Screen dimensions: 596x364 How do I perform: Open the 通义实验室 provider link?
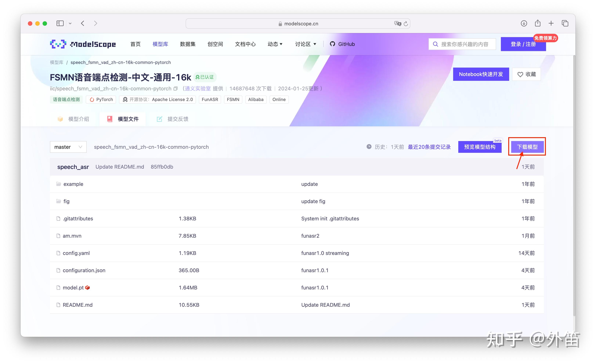point(197,89)
